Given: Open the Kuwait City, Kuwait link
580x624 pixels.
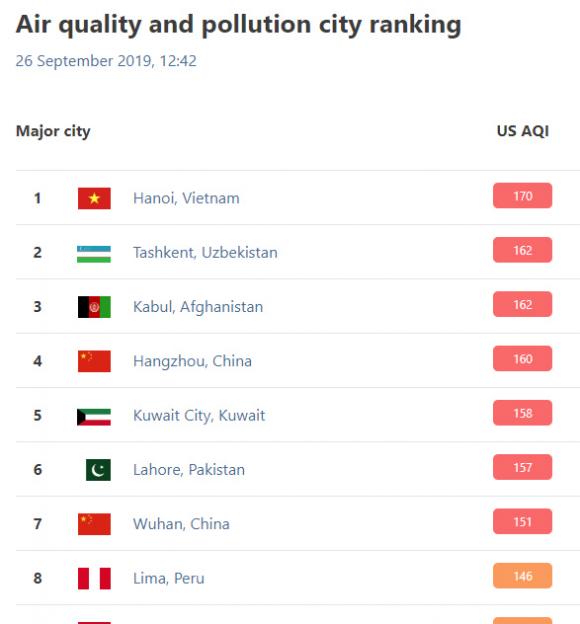Looking at the screenshot, I should pyautogui.click(x=199, y=415).
